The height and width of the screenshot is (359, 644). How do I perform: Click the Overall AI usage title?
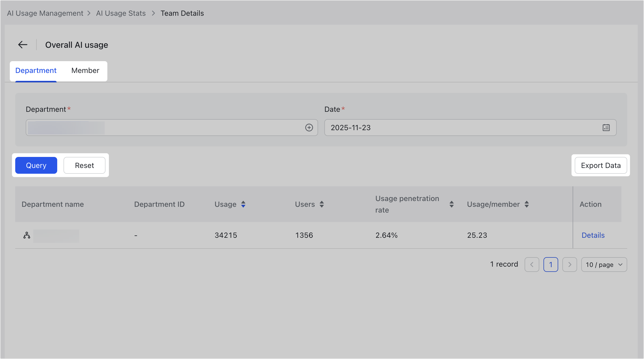[77, 45]
